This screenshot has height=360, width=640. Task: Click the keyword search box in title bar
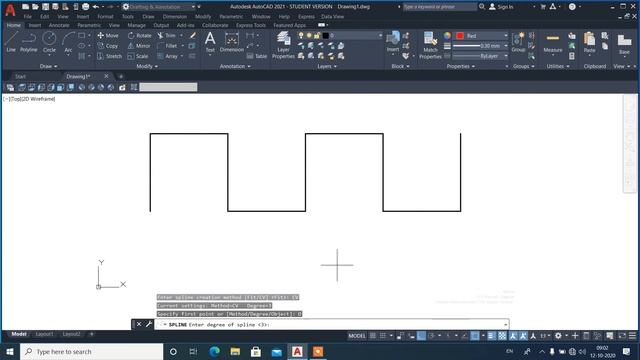coord(439,7)
